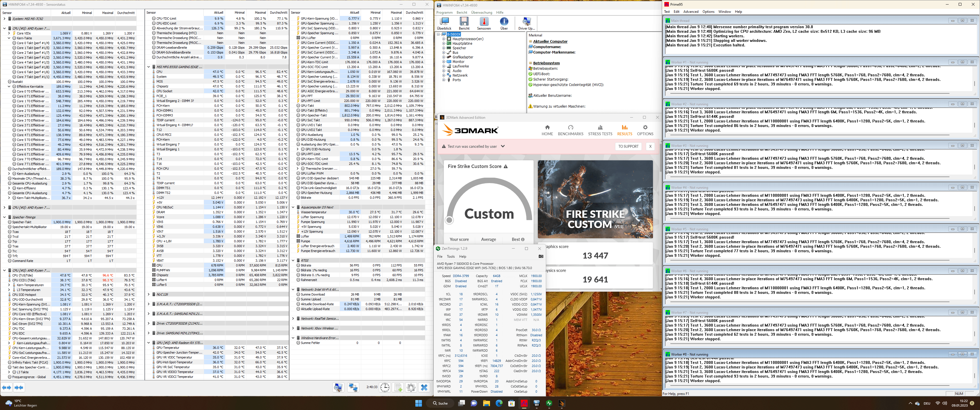Click the Fire Strike Custom thumbnail image
980x410 pixels.
595,199
